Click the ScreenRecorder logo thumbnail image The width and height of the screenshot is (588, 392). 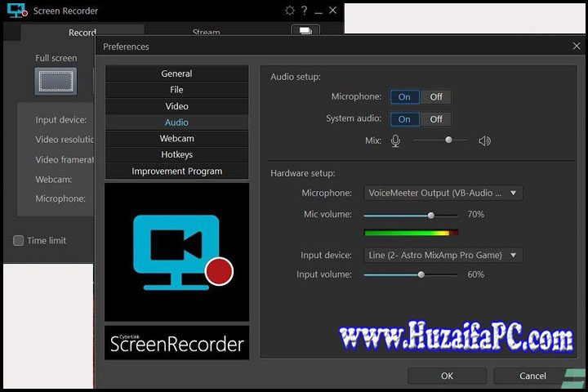(176, 252)
